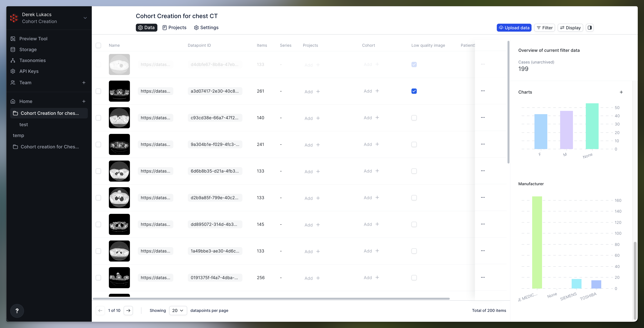Click the CT thumbnail for row dd895072
This screenshot has height=328, width=644.
[119, 224]
